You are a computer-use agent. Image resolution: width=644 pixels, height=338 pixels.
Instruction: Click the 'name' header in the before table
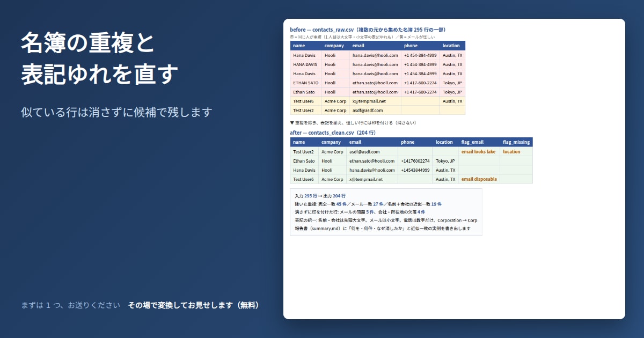coord(299,46)
